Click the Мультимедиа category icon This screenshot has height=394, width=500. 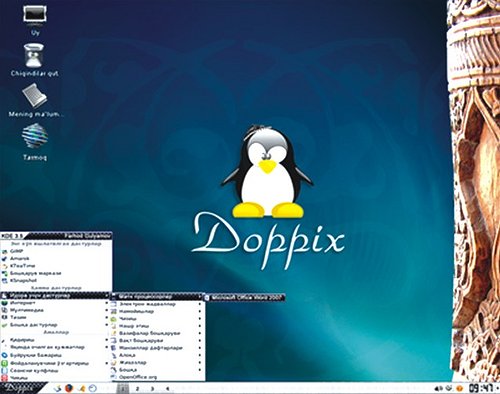[5, 310]
